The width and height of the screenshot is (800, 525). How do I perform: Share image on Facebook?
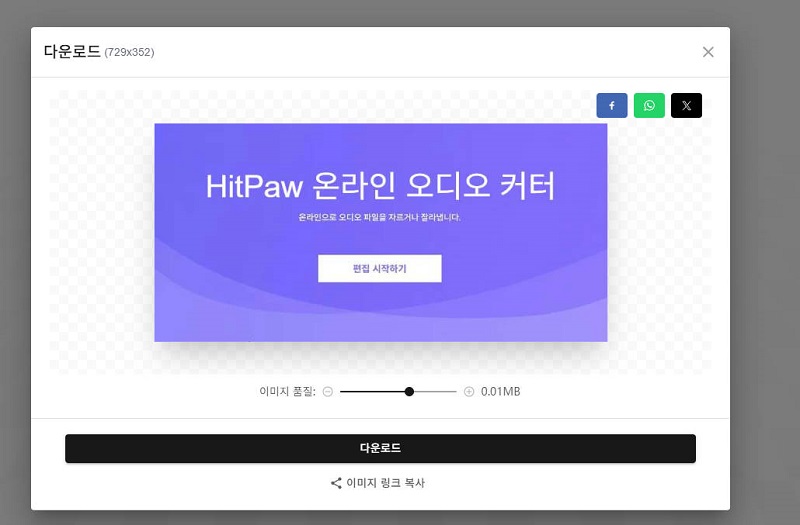[612, 106]
